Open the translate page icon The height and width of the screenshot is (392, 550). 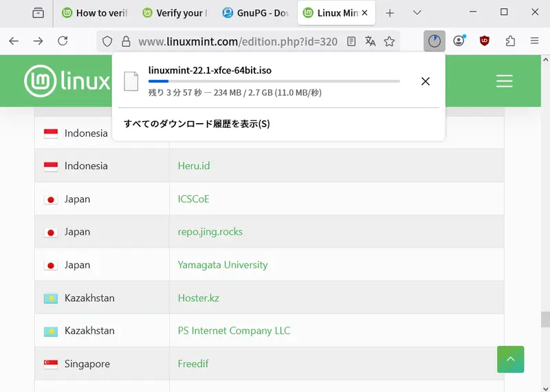click(x=370, y=41)
